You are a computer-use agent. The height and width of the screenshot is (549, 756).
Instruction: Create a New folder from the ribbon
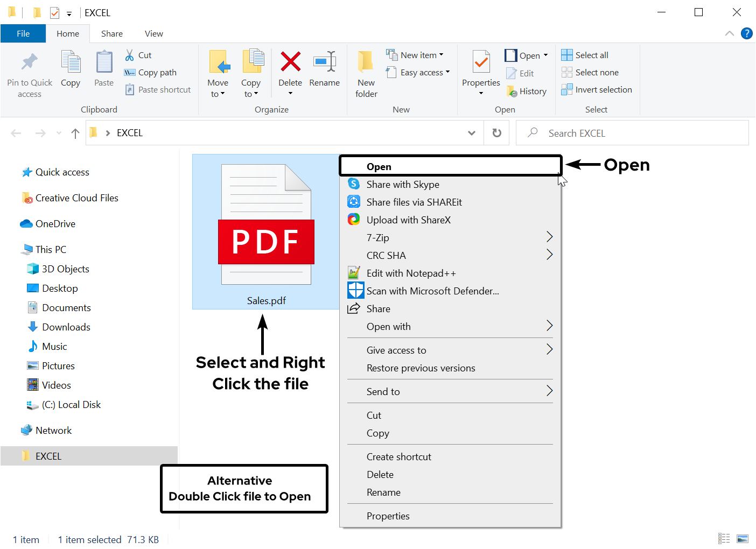tap(366, 73)
